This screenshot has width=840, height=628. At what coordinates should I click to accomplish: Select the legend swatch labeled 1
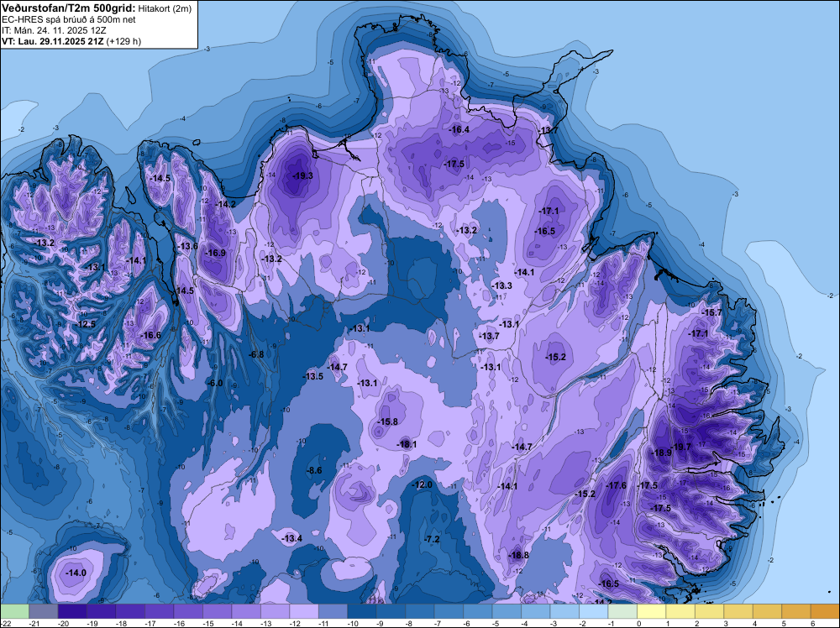coord(680,611)
